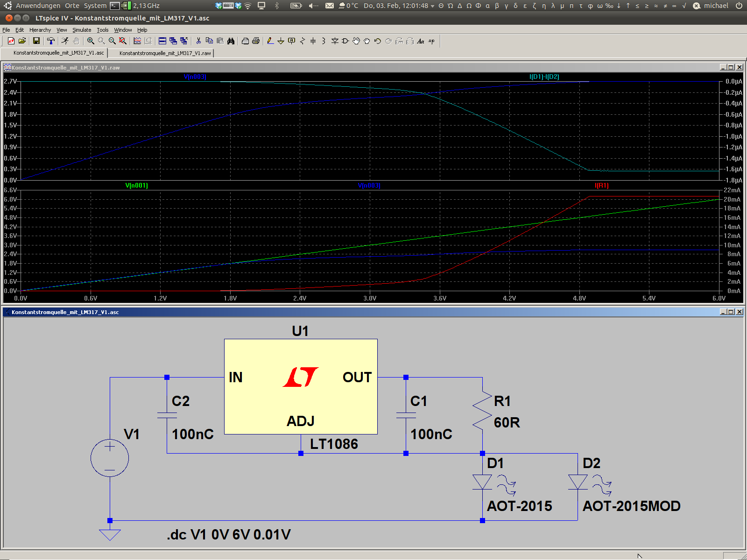Click the Undo arrow icon
Viewport: 747px width, 560px height.
pyautogui.click(x=378, y=41)
